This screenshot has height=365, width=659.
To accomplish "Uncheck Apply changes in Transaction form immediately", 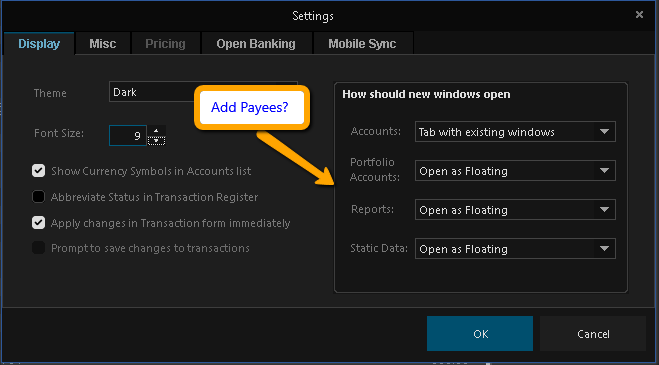I will [x=39, y=222].
